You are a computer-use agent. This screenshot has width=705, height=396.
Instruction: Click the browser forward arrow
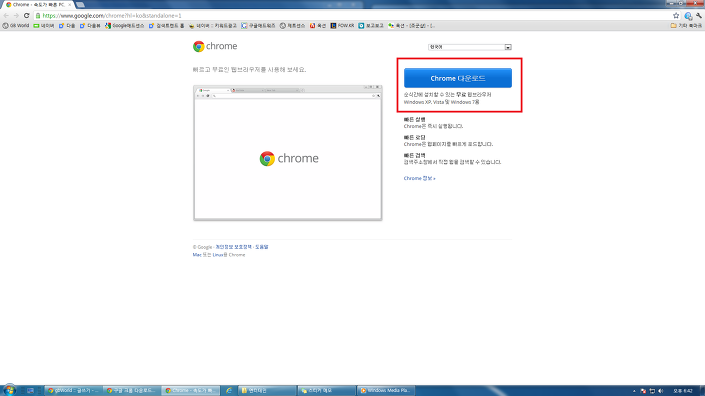16,15
